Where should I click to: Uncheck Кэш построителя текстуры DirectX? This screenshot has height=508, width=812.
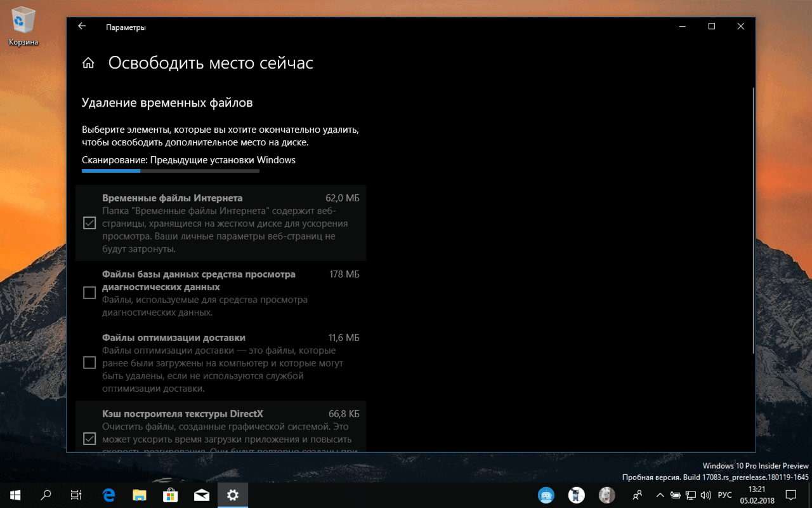tap(89, 438)
